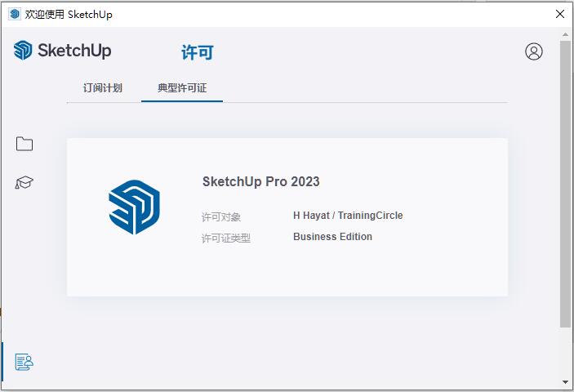This screenshot has height=392, width=574.
Task: Select the 典型许可证 tab
Action: [x=182, y=88]
